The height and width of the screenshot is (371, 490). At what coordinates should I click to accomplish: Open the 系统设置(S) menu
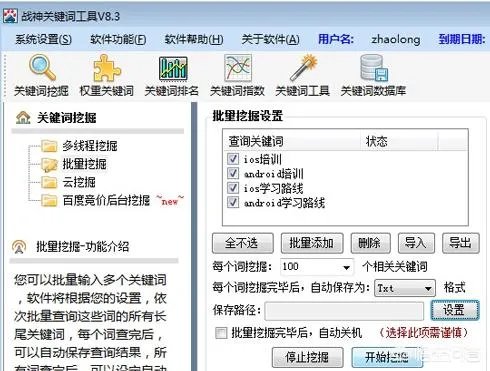click(x=43, y=40)
